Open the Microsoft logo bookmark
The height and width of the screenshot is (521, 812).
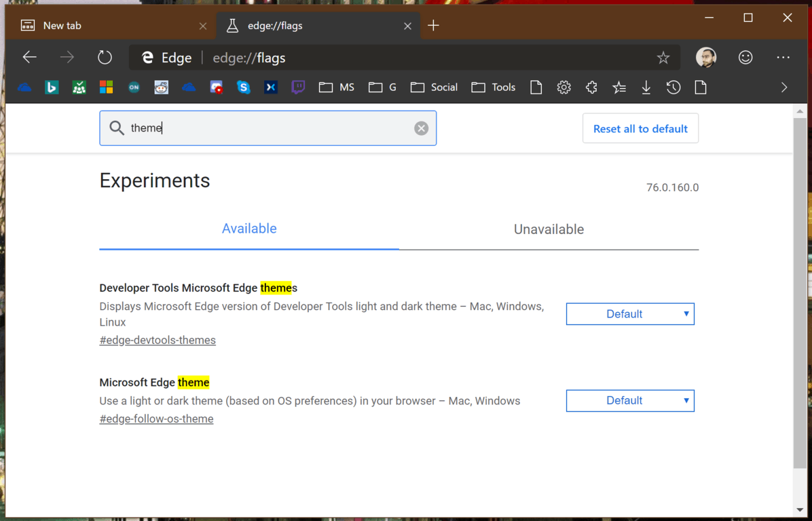[106, 88]
